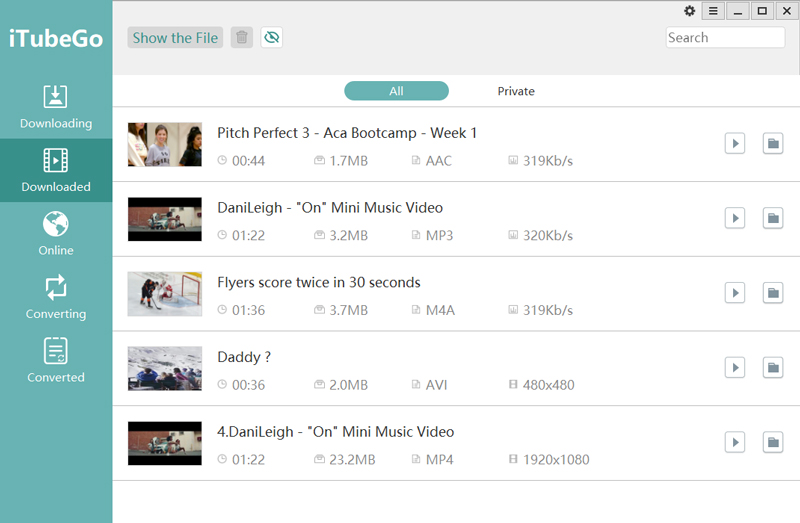Select Pitch Perfect 3 thumbnail
800x523 pixels.
165,144
